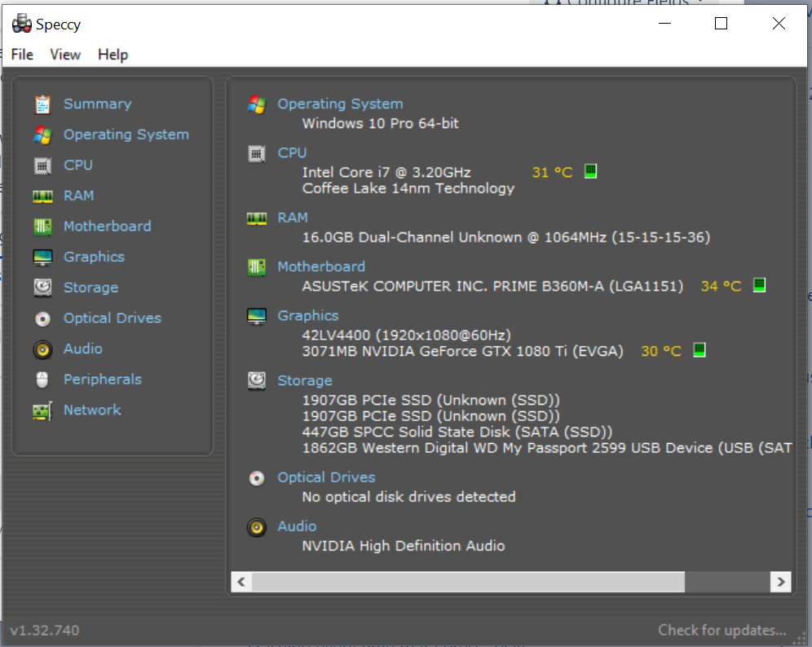Image resolution: width=812 pixels, height=647 pixels.
Task: Click the Audio icon in the summary panel
Action: pos(256,527)
